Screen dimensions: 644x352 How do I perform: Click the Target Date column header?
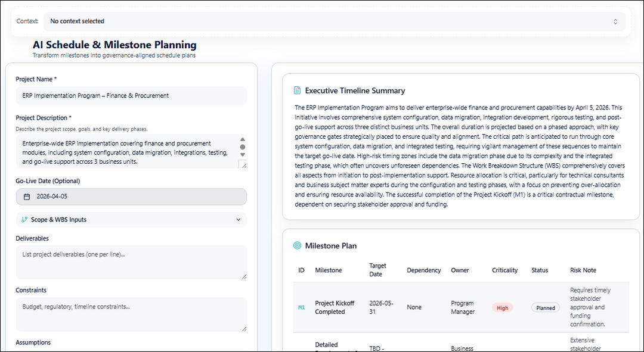point(377,270)
